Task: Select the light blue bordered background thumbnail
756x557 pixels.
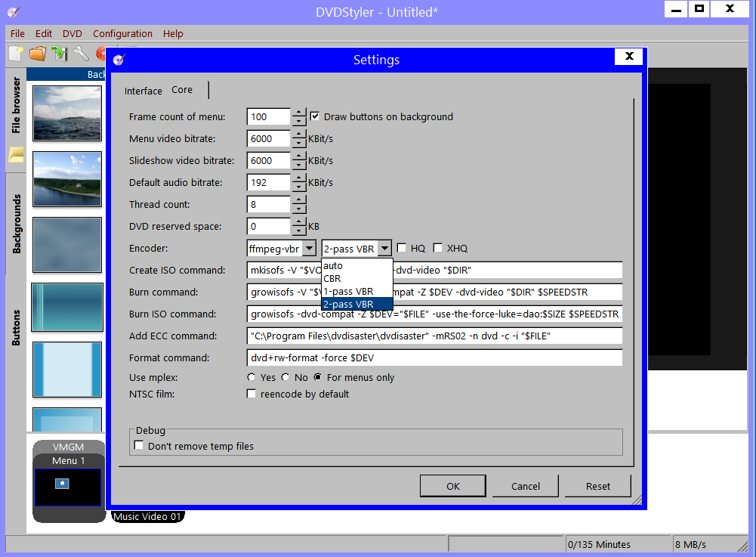Action: (67, 370)
